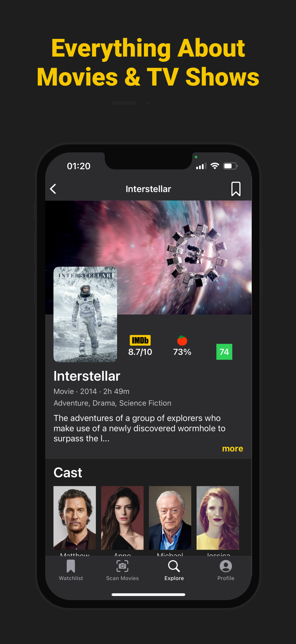Image resolution: width=296 pixels, height=644 pixels.
Task: Tap the Rotten Tomatoes tomato icon
Action: point(182,340)
